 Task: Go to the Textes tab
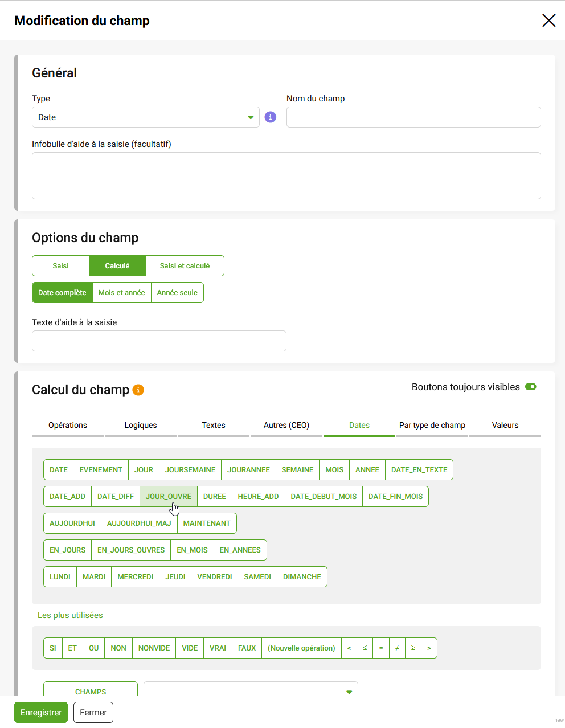coord(214,426)
